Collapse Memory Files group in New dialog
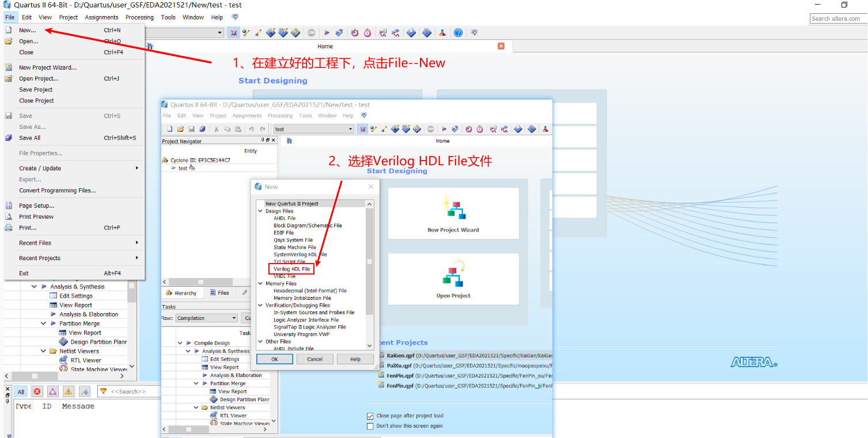The height and width of the screenshot is (438, 868). 260,284
